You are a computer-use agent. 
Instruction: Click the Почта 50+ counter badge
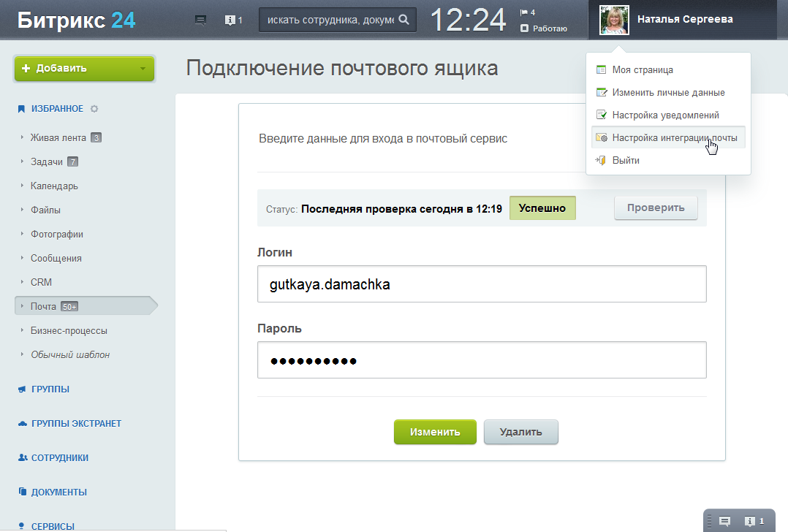69,306
